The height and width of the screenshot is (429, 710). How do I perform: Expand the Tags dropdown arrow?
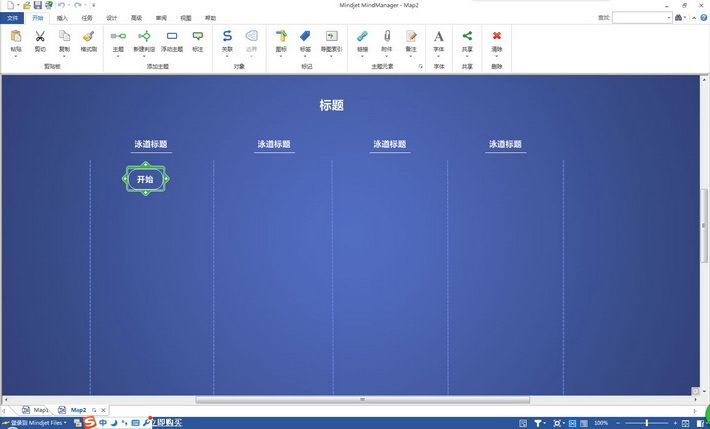[x=305, y=56]
